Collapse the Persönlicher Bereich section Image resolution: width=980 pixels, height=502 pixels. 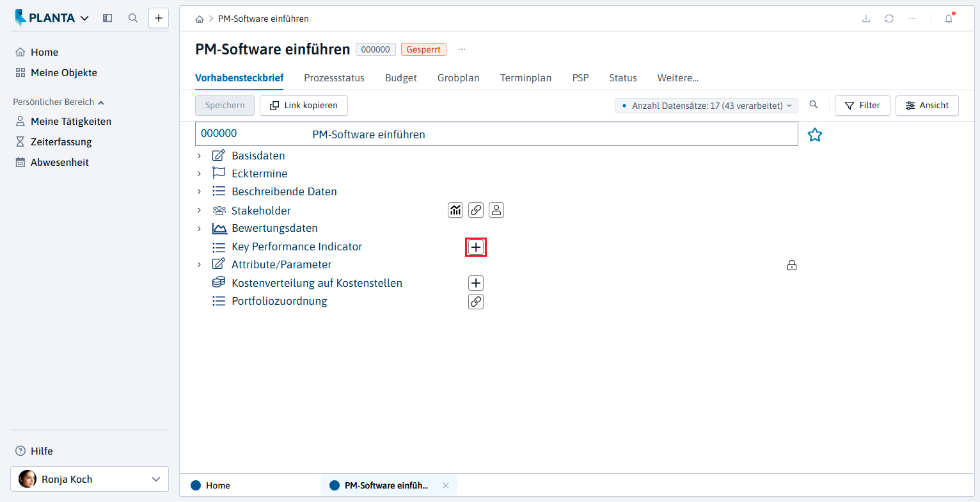(101, 102)
